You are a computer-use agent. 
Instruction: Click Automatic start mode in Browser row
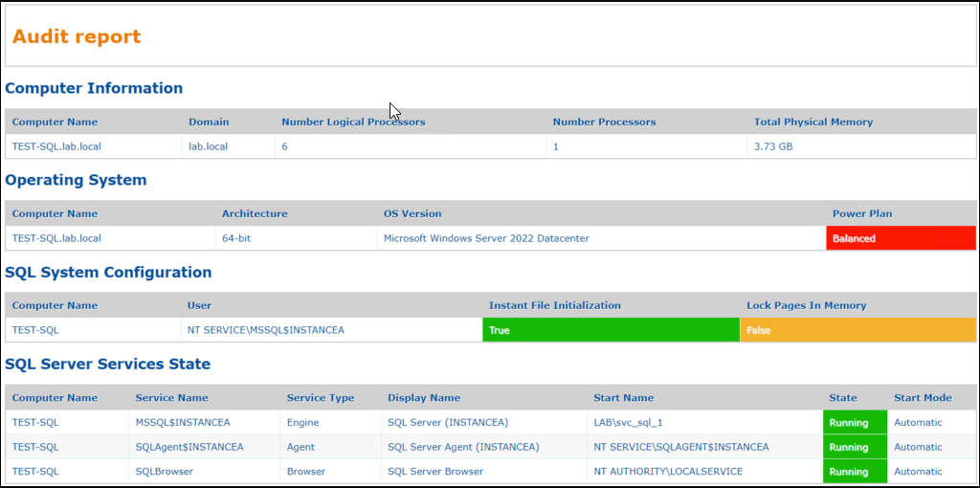(x=918, y=471)
